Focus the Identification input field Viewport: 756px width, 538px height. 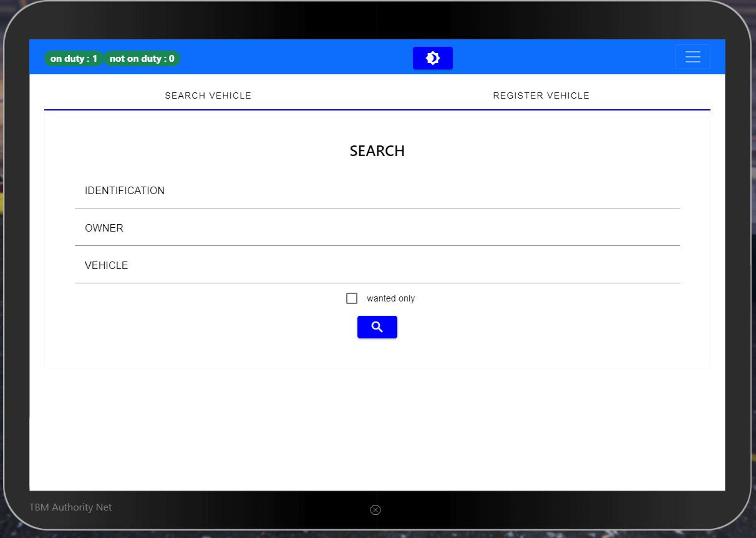pyautogui.click(x=377, y=190)
